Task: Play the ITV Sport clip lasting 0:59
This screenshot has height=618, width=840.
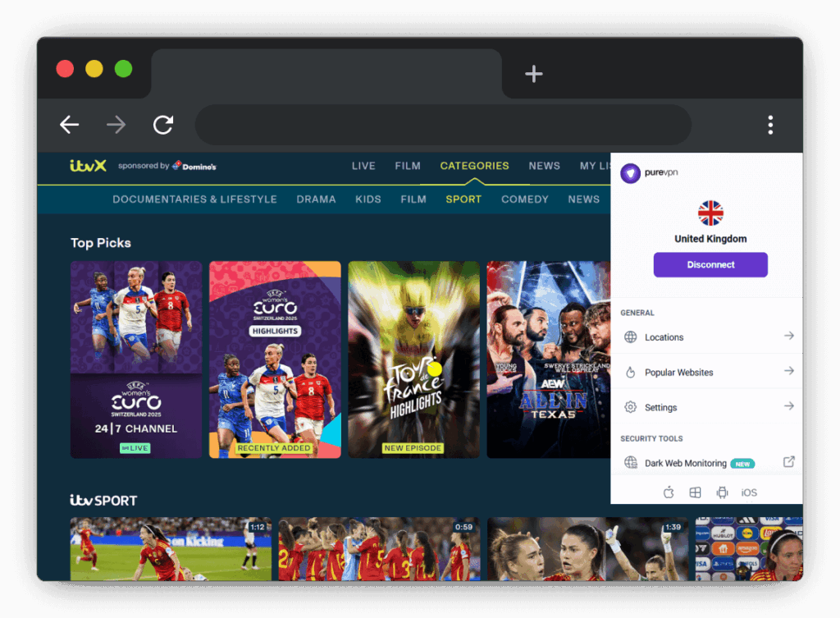Action: (379, 548)
